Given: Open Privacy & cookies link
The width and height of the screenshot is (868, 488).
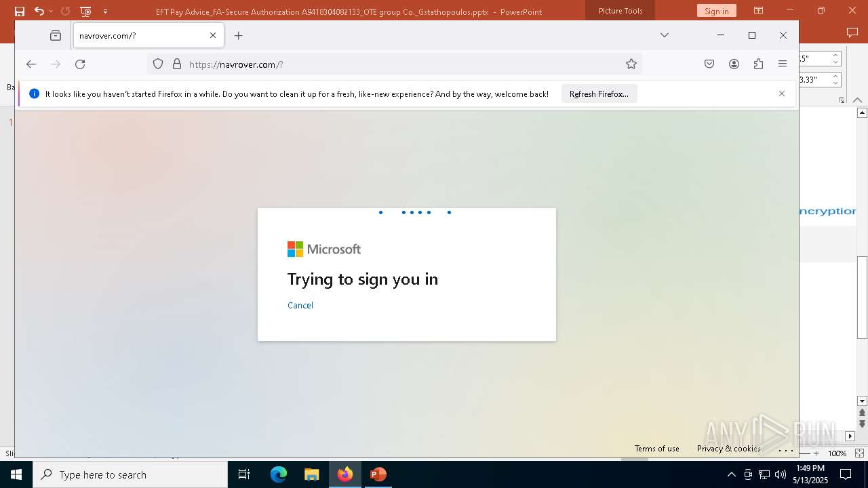Looking at the screenshot, I should [728, 448].
